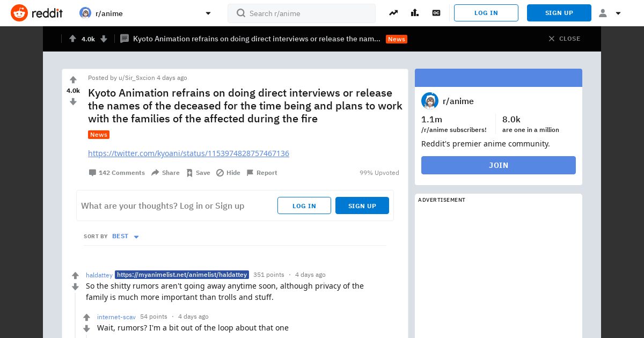This screenshot has height=338, width=644.
Task: Click the News flair in the top bar
Action: (397, 39)
